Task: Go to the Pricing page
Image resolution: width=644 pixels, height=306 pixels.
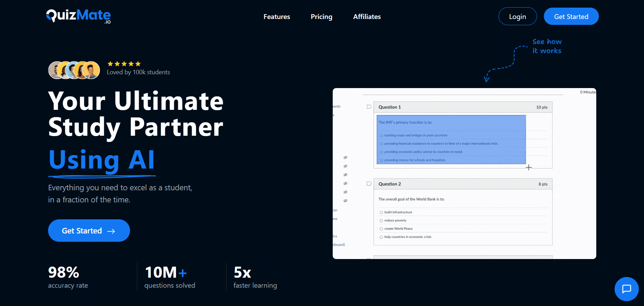Action: (321, 17)
